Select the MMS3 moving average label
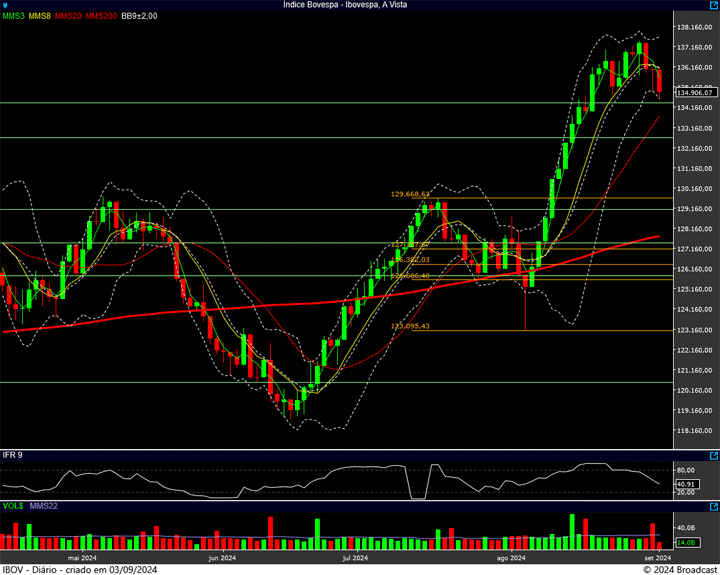Image resolution: width=720 pixels, height=575 pixels. (x=13, y=17)
